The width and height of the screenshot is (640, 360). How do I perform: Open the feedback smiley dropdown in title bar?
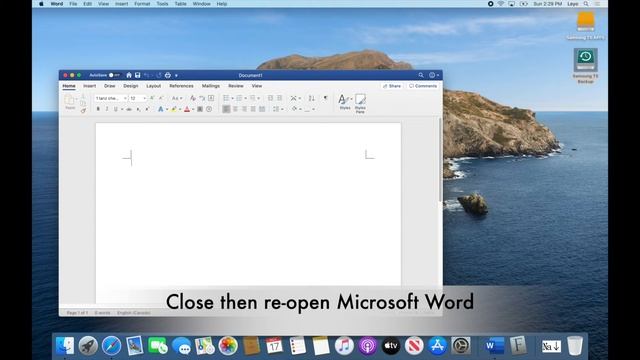434,75
